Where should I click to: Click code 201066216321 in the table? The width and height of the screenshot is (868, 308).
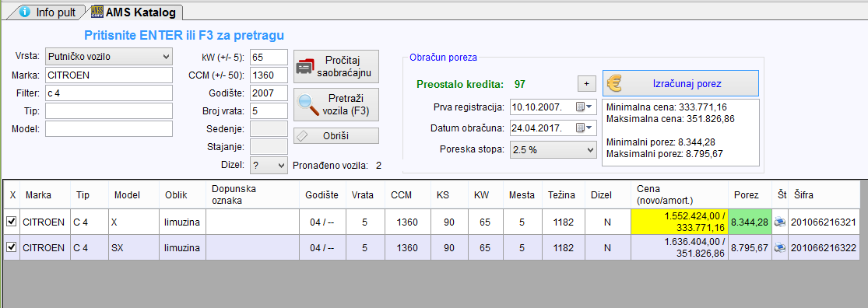824,222
